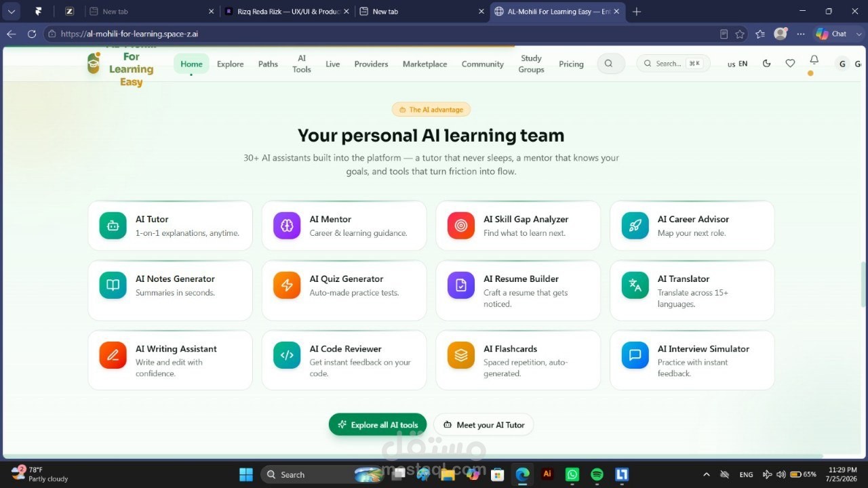Click the AI Interview Simulator chat icon
Viewport: 868px width, 488px height.
click(x=635, y=355)
